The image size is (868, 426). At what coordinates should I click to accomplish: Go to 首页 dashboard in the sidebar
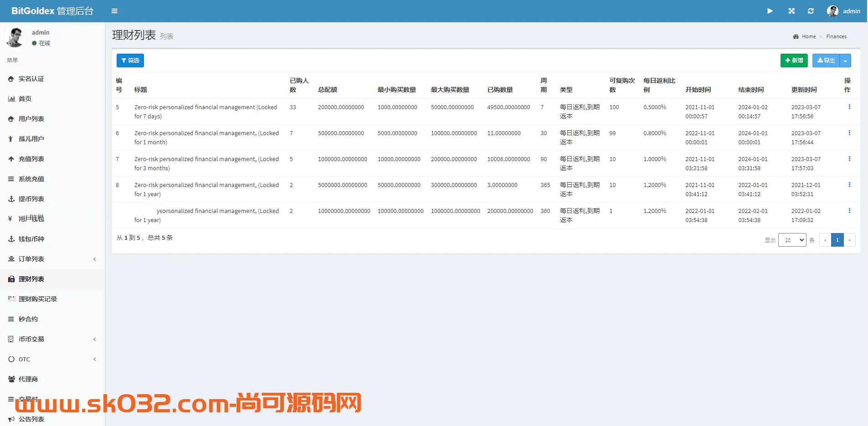point(52,99)
